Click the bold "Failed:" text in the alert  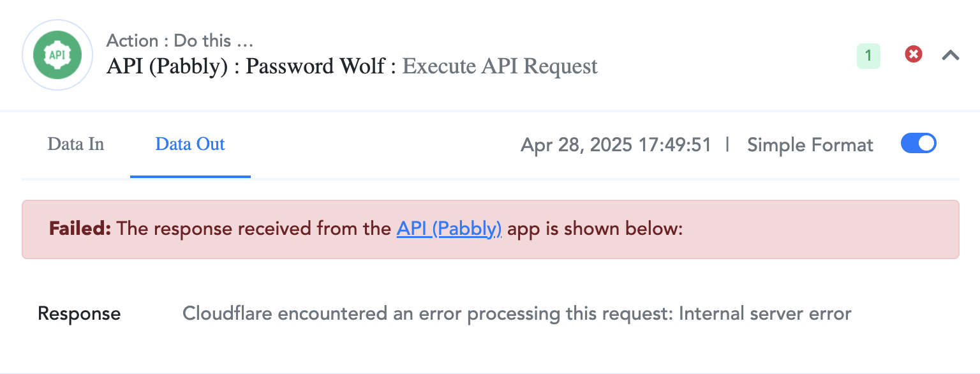click(80, 228)
